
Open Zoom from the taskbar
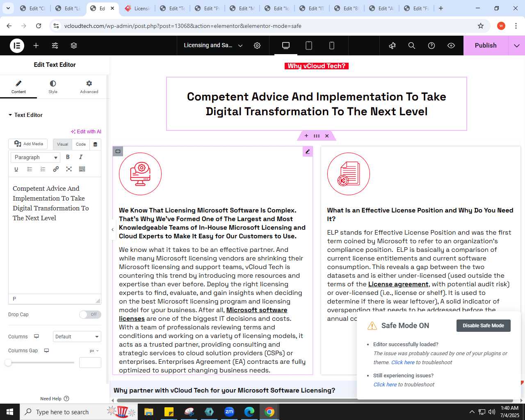coord(229,412)
